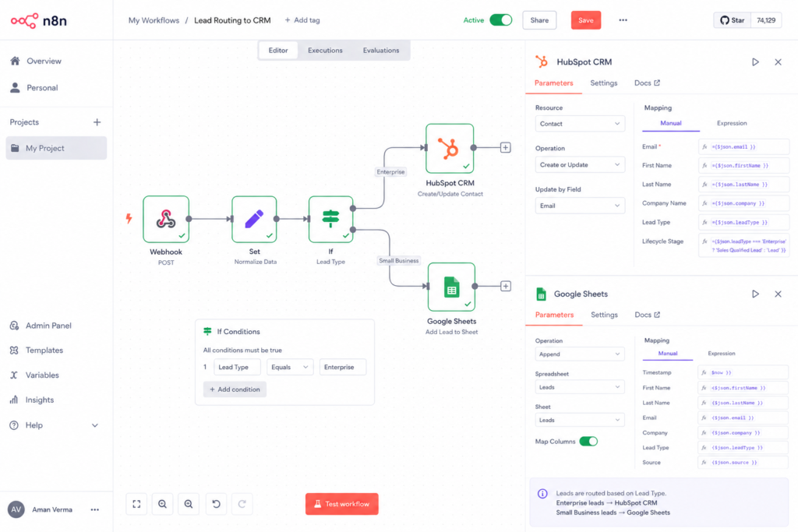Image resolution: width=798 pixels, height=532 pixels.
Task: Click the HubSpot Email expression field
Action: coord(743,146)
